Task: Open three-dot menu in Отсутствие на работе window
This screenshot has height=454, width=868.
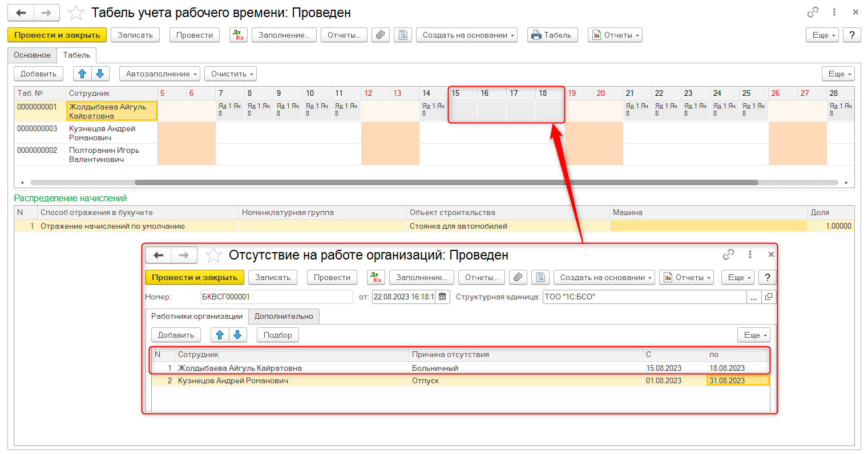Action: [750, 254]
